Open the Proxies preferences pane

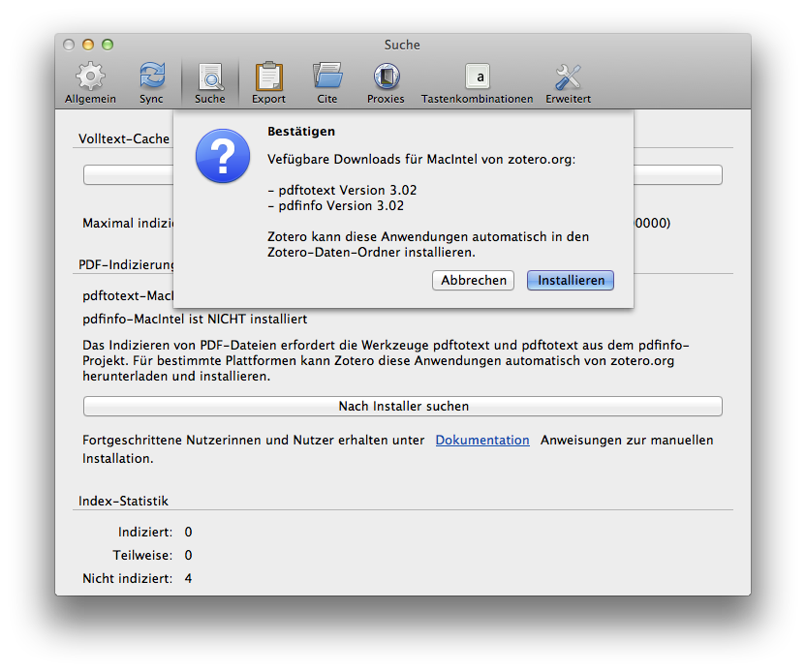[386, 82]
